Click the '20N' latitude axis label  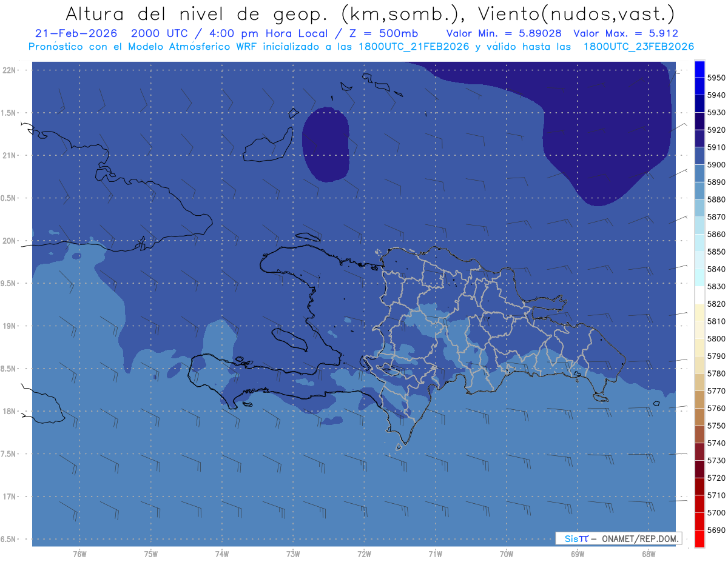click(x=10, y=241)
